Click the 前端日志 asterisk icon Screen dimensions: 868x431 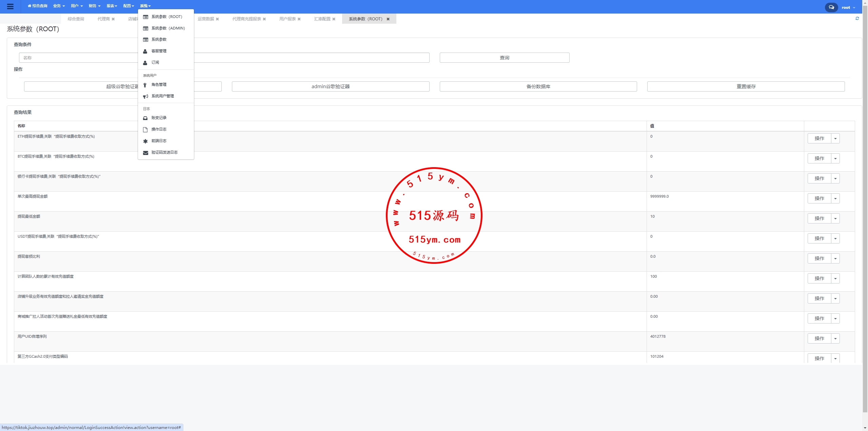(x=145, y=141)
